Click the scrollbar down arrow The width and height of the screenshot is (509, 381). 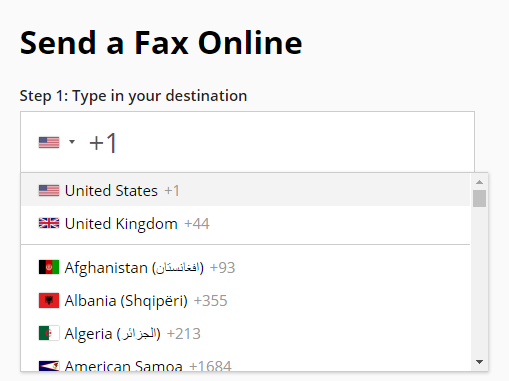480,362
